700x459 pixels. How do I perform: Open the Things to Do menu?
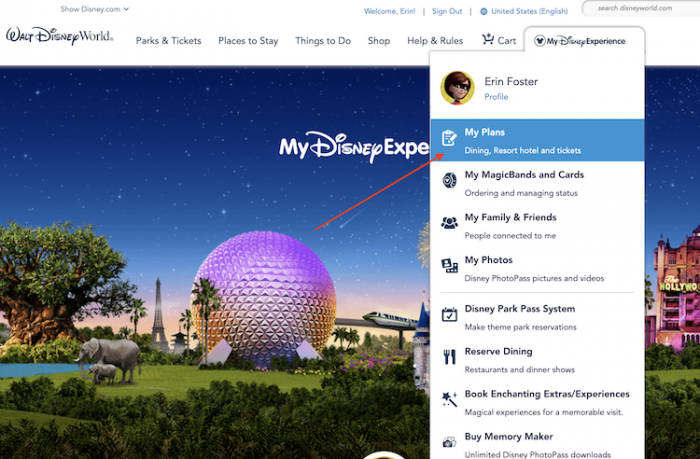(x=323, y=41)
